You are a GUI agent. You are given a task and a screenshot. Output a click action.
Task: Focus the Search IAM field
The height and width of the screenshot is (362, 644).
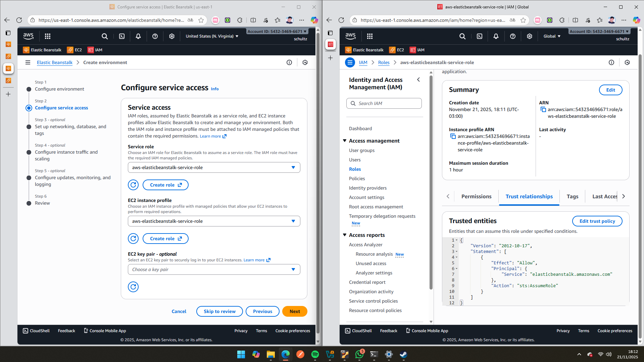384,103
